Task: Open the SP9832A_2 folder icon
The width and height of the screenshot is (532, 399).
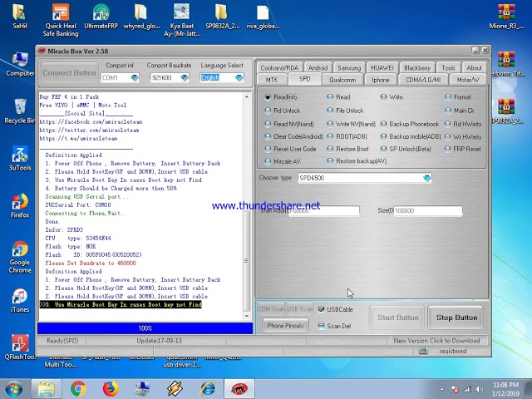Action: [222, 16]
